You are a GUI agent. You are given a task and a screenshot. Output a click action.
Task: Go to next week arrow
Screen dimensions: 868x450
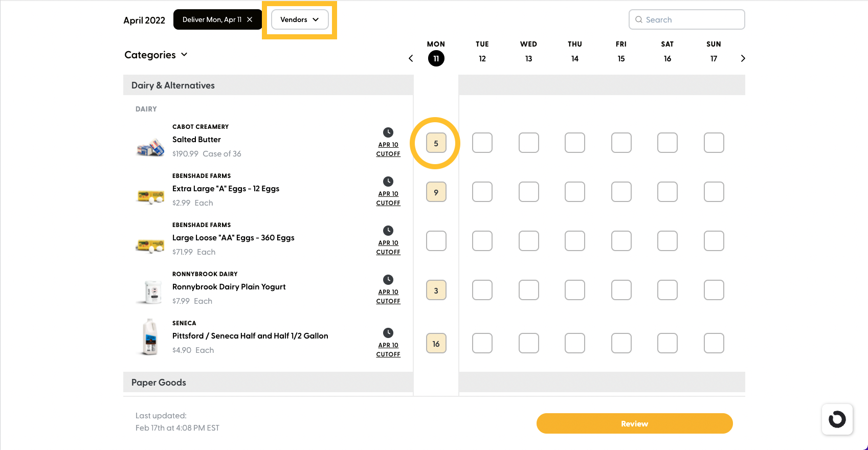(x=743, y=58)
